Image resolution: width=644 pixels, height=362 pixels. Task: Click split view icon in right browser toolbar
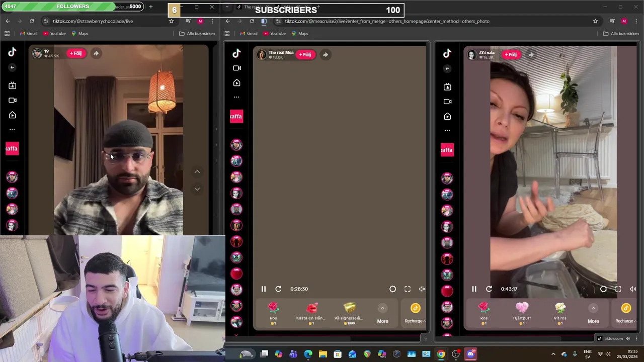click(264, 21)
